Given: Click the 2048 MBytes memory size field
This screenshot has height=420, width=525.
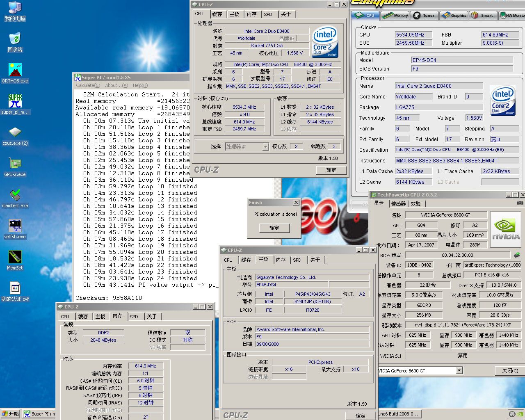Looking at the screenshot, I should pyautogui.click(x=103, y=340).
